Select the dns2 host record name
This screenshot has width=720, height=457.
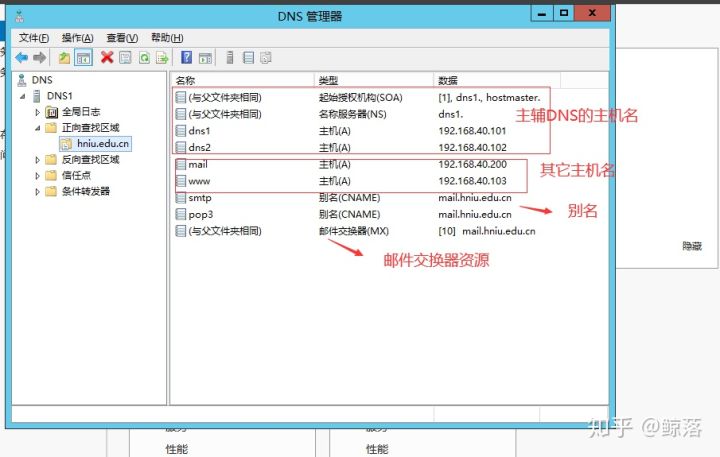tap(199, 147)
